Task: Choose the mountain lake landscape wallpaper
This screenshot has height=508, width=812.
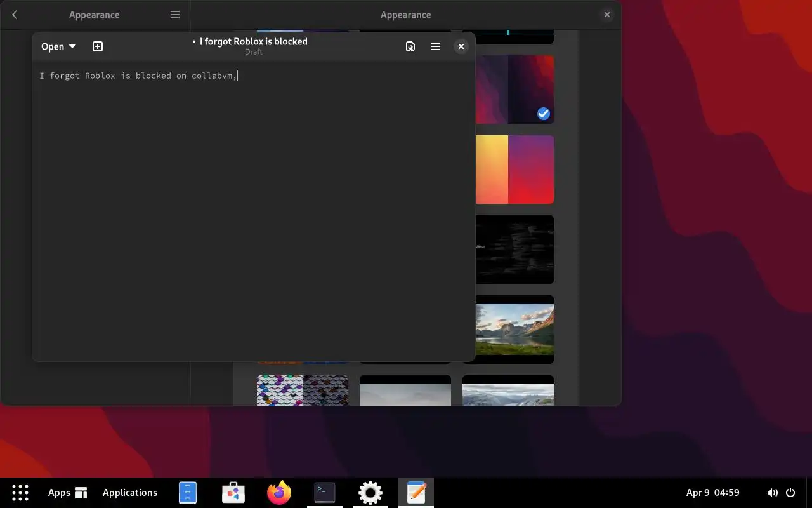Action: [x=514, y=330]
